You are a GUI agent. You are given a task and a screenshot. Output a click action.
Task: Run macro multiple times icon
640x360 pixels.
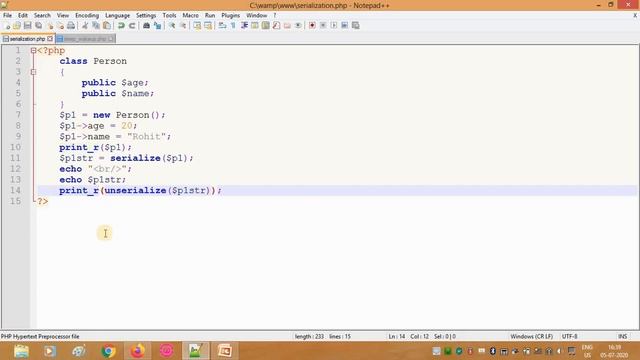[344, 26]
